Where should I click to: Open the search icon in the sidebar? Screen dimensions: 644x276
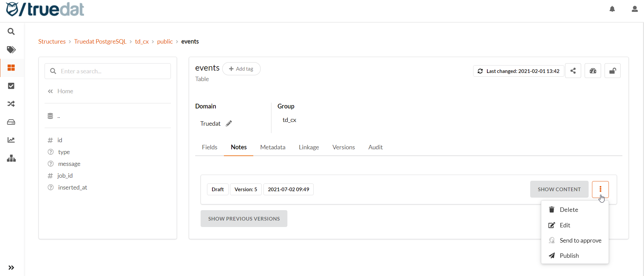[11, 31]
